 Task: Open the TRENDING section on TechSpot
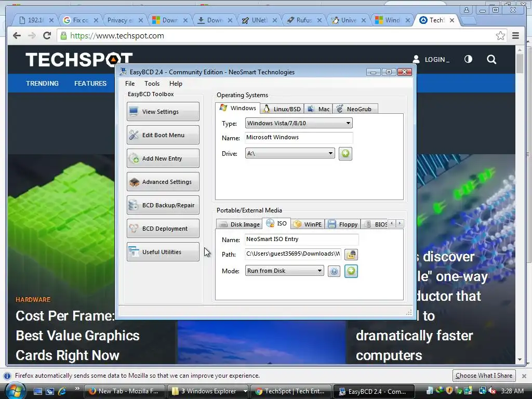[x=43, y=84]
